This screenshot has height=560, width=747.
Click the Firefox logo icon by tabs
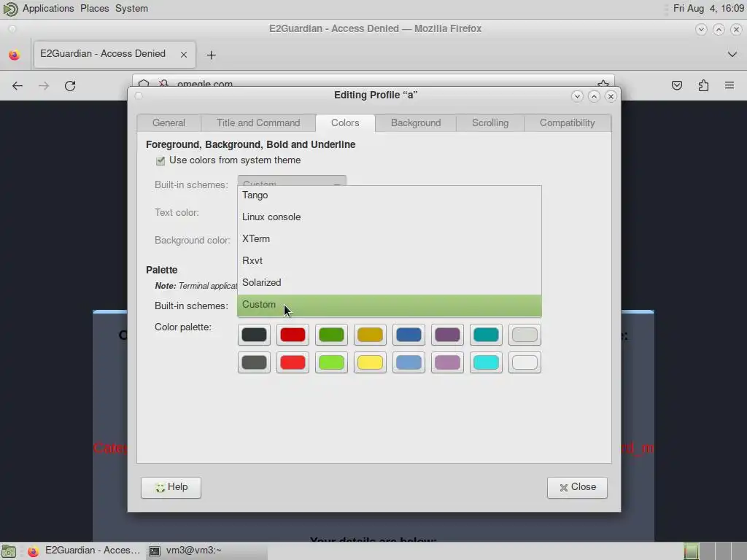tap(15, 55)
